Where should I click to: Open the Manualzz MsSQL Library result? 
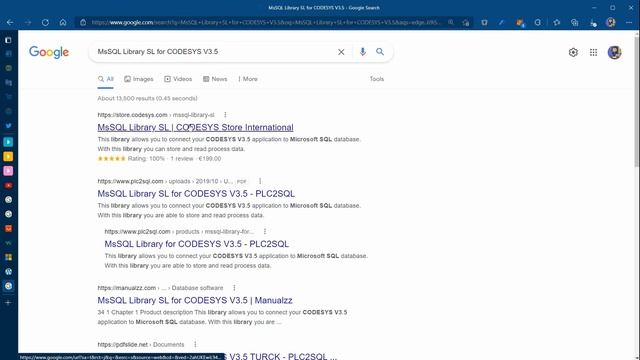[x=195, y=300]
